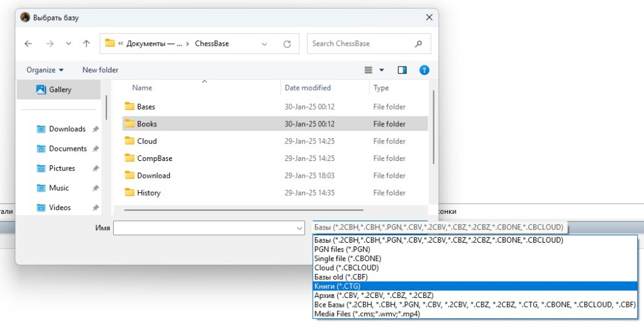644x325 pixels.
Task: Select the Cloud folder
Action: pyautogui.click(x=275, y=141)
